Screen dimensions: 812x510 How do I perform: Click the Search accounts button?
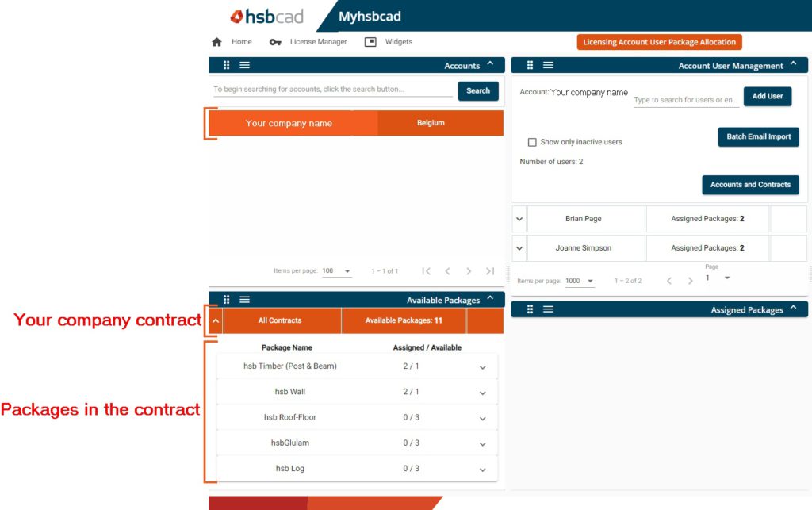click(x=478, y=90)
